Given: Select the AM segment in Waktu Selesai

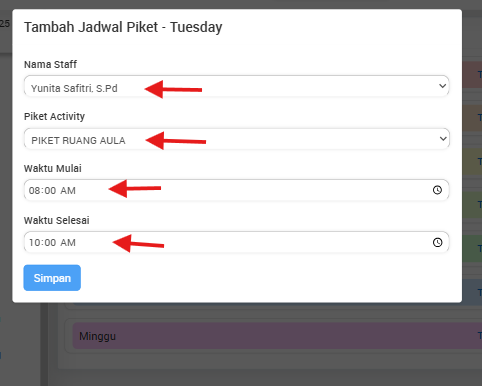Looking at the screenshot, I should click(68, 242).
